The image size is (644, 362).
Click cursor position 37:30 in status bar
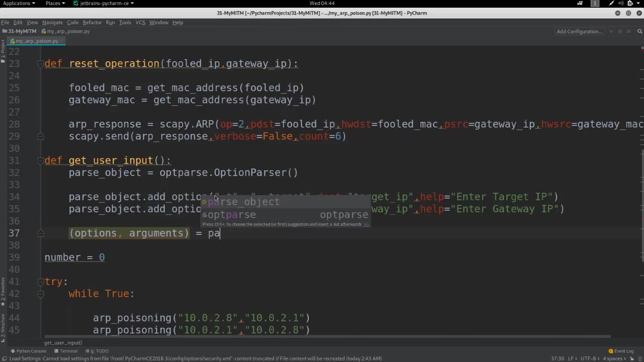(x=557, y=358)
